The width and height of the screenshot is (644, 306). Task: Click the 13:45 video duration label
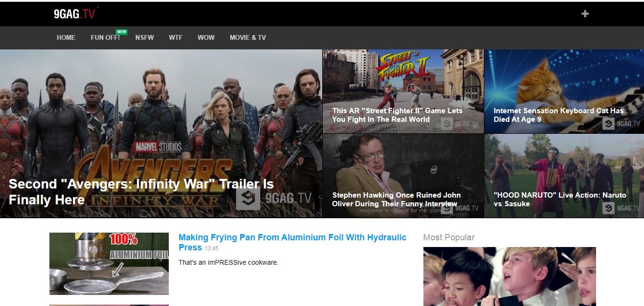(x=211, y=248)
